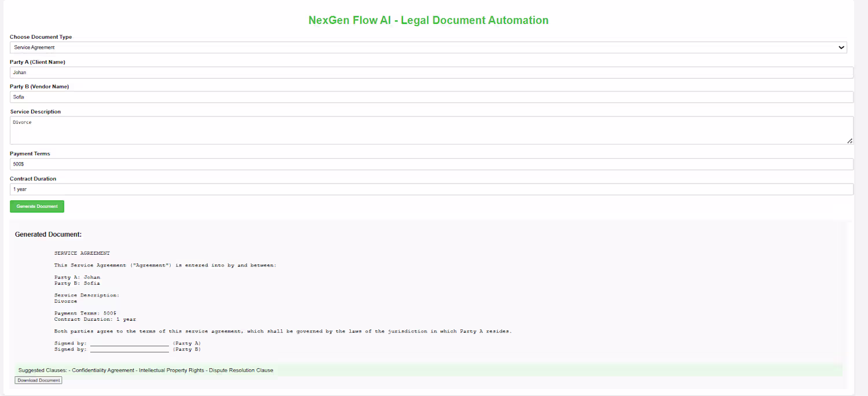
Task: Click the NexGen Flow AI page heading
Action: click(x=428, y=20)
